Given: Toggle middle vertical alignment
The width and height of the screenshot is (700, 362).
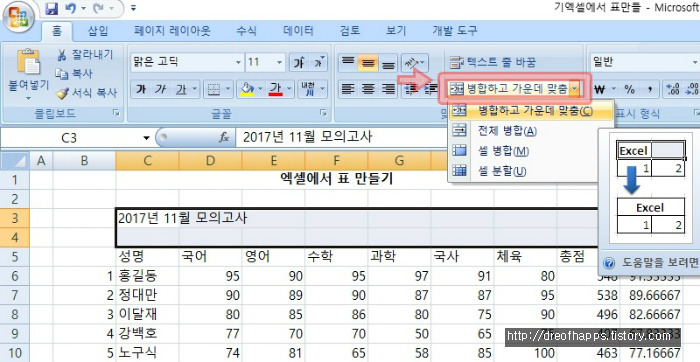Looking at the screenshot, I should pos(368,62).
